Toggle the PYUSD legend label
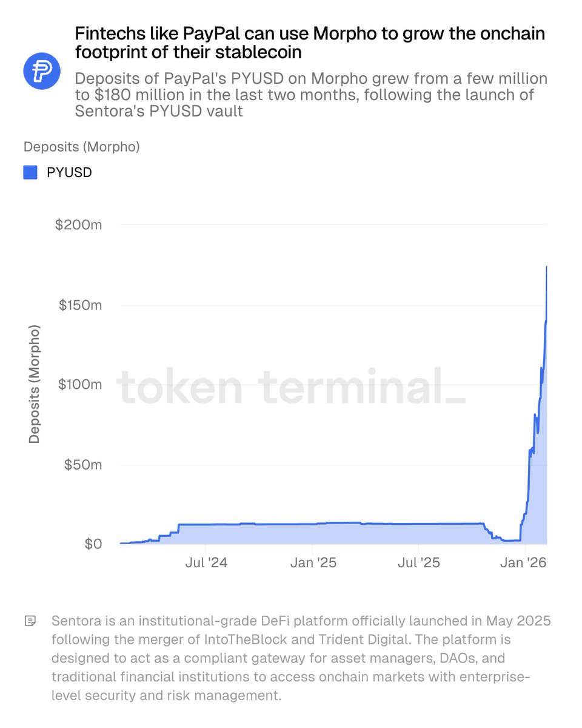This screenshot has width=582, height=728. coord(69,172)
